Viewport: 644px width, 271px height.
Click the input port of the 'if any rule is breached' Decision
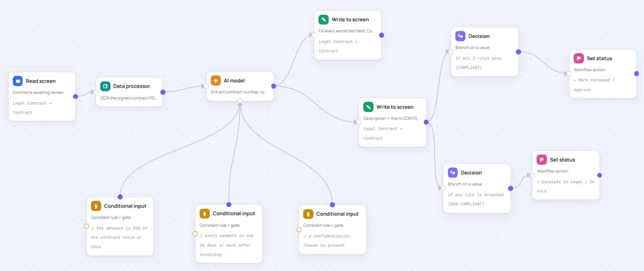[443, 188]
